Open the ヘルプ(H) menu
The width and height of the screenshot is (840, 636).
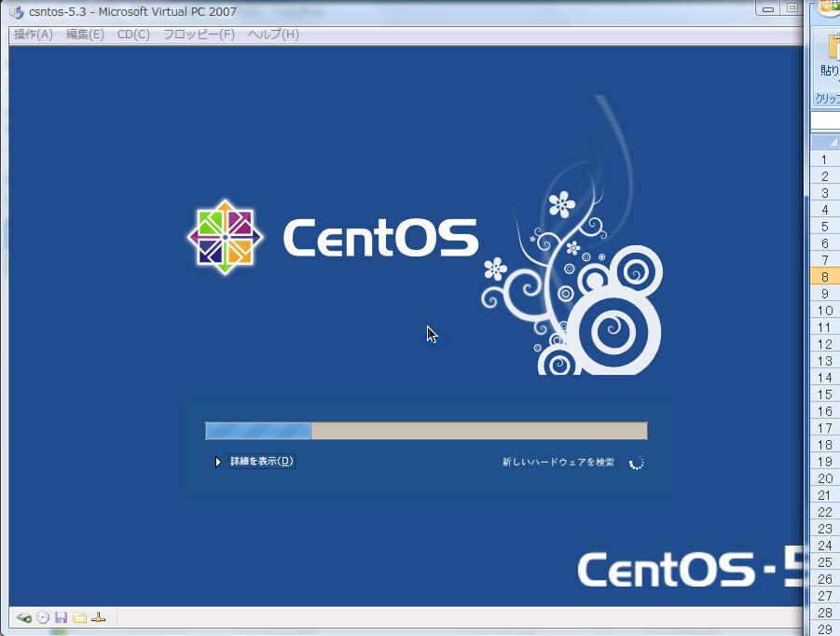(273, 35)
